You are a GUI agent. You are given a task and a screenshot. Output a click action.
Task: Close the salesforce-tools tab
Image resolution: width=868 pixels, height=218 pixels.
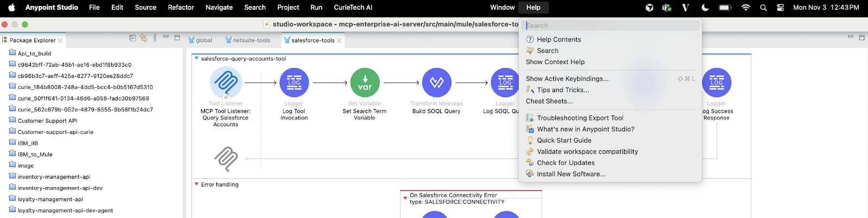340,40
